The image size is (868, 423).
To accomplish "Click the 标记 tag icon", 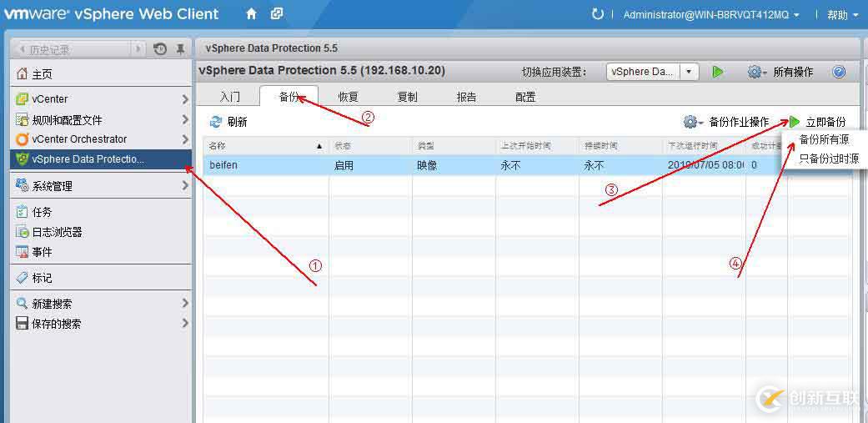I will pos(22,277).
